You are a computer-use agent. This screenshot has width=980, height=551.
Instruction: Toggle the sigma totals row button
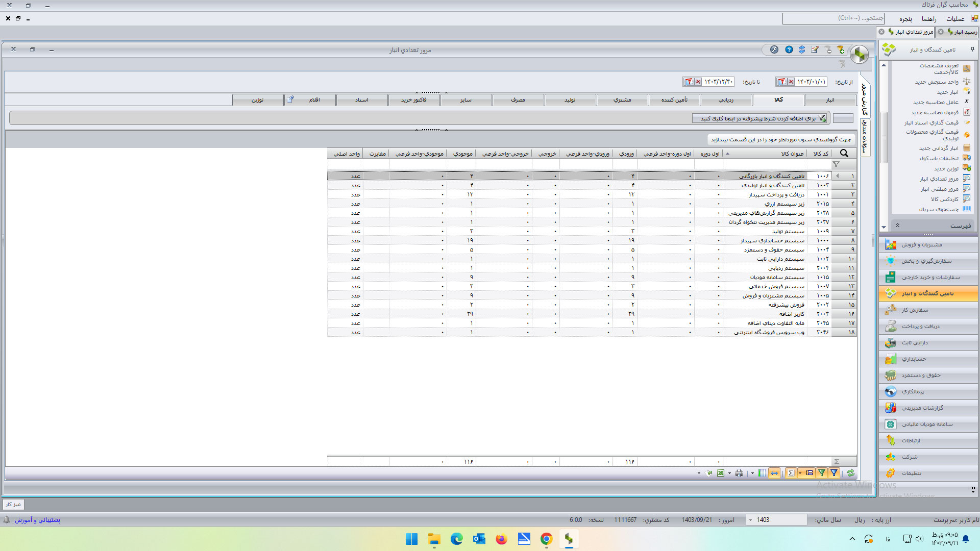(x=791, y=473)
